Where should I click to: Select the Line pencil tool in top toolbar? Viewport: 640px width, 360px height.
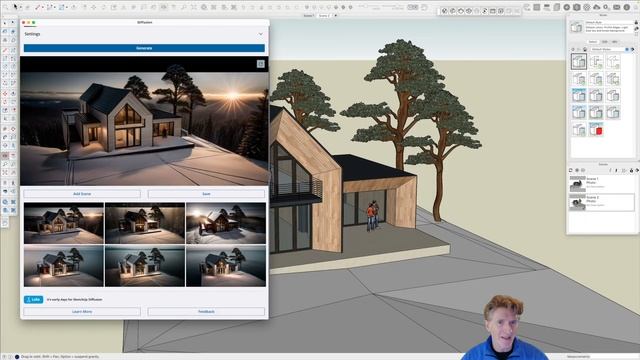(x=37, y=7)
